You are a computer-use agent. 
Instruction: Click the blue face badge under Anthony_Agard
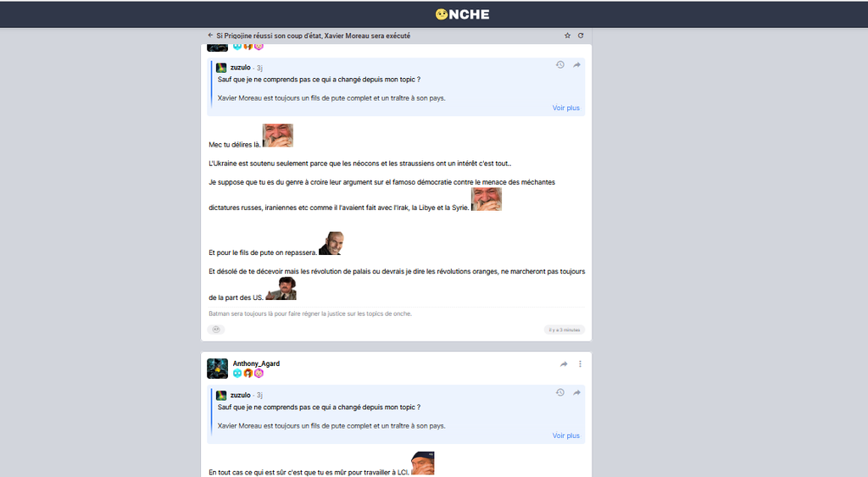pos(237,374)
